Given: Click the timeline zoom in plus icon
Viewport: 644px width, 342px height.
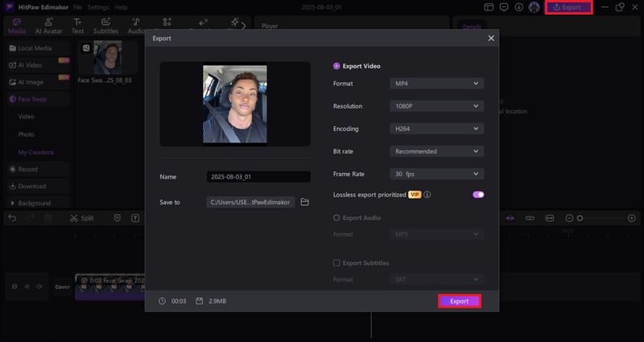Looking at the screenshot, I should click(632, 218).
